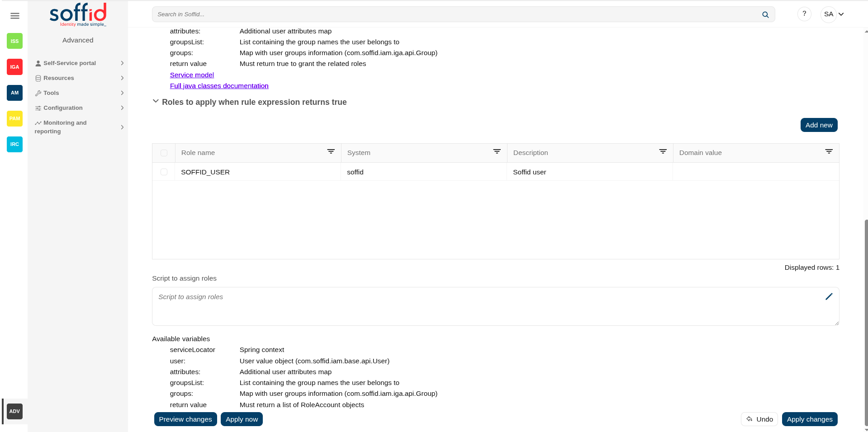Expand the Resources menu chevron
This screenshot has height=432, width=868.
click(x=122, y=78)
